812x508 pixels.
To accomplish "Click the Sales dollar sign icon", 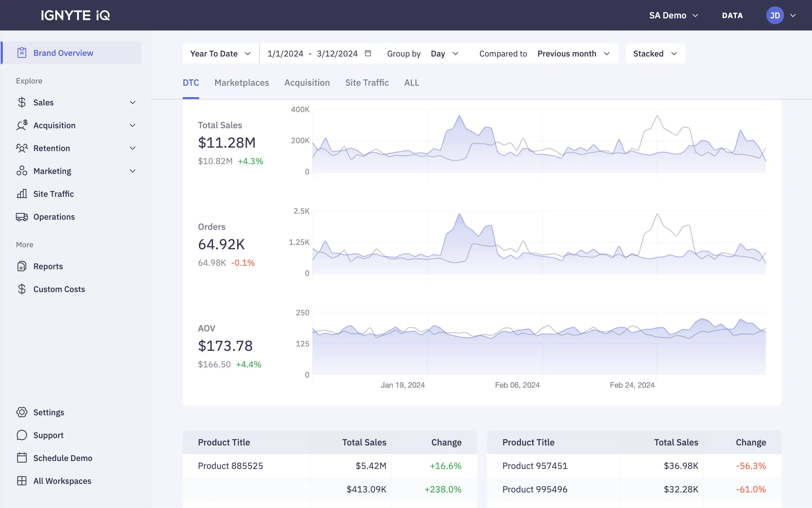I will pyautogui.click(x=22, y=102).
